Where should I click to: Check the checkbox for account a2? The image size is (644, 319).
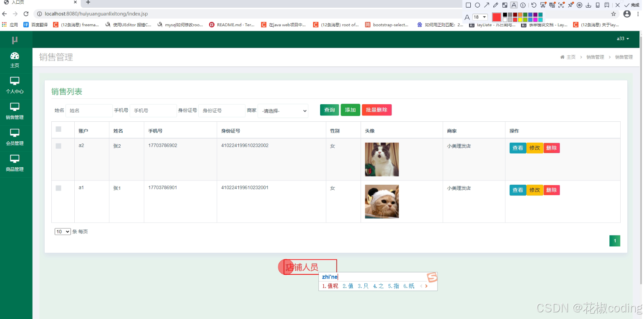pyautogui.click(x=58, y=146)
